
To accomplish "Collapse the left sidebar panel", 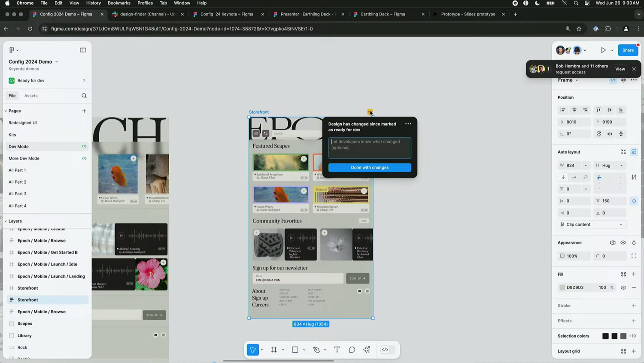I will (83, 50).
